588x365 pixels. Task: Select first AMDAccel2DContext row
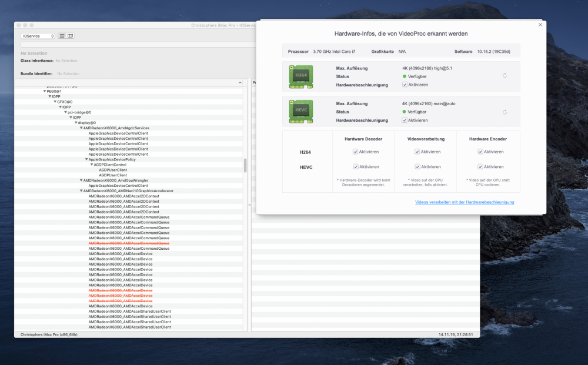[x=123, y=196]
